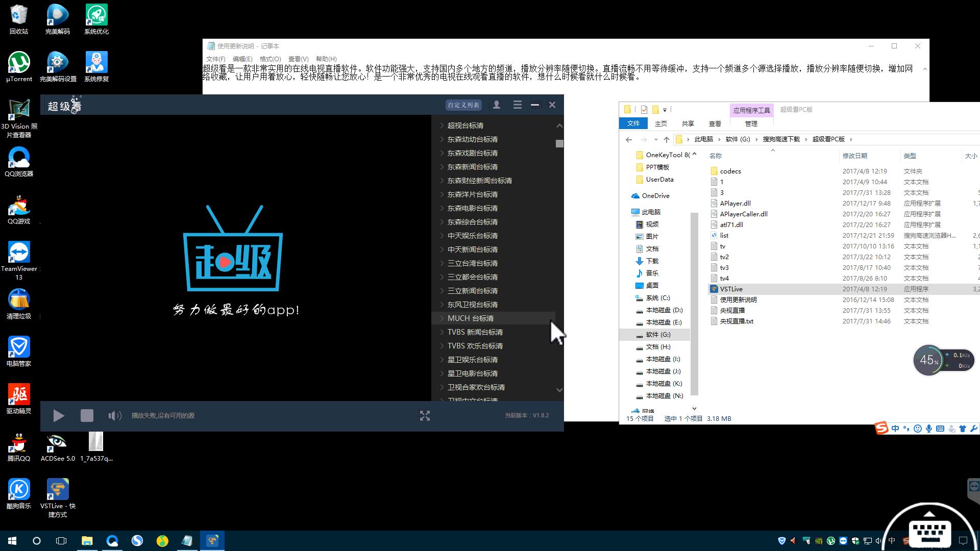Expand the 三立台湾台标清 entry

point(472,263)
